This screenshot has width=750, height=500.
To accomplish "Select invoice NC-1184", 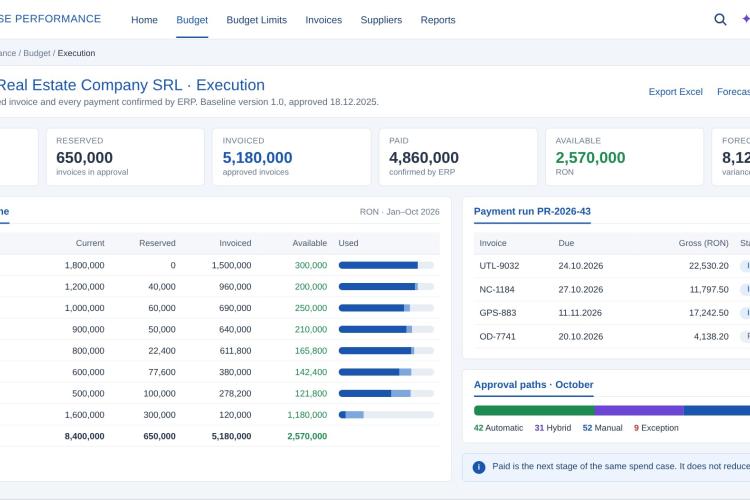I will (496, 289).
